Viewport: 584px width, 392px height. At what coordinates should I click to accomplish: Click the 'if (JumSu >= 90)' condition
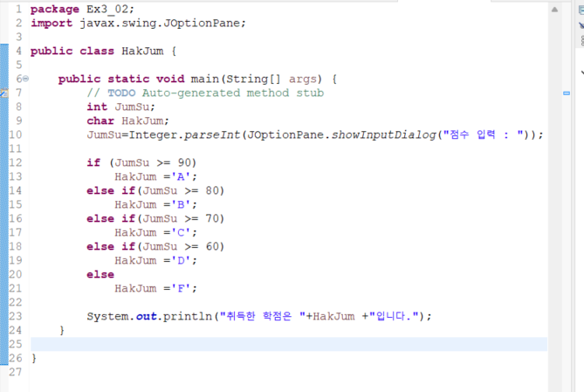141,163
